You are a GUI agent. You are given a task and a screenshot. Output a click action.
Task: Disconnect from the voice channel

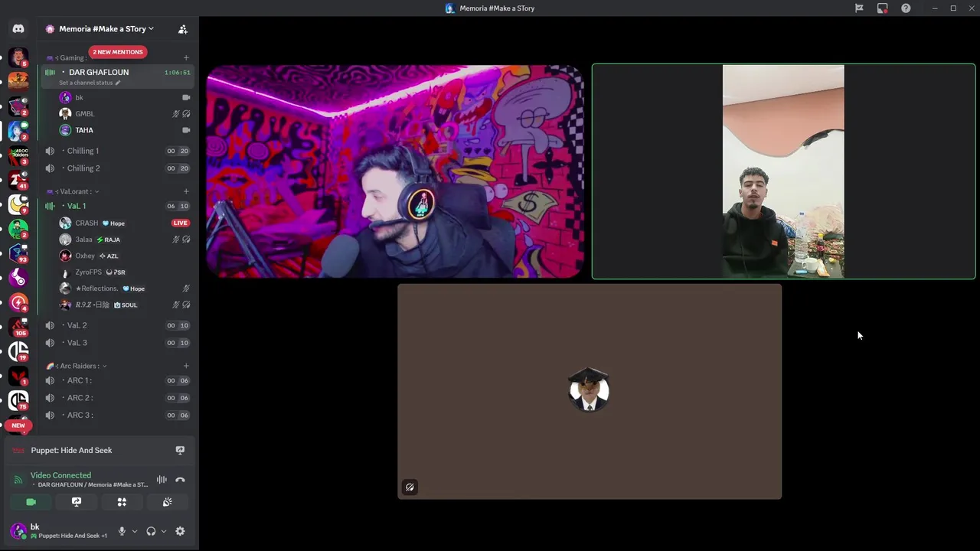coord(180,480)
